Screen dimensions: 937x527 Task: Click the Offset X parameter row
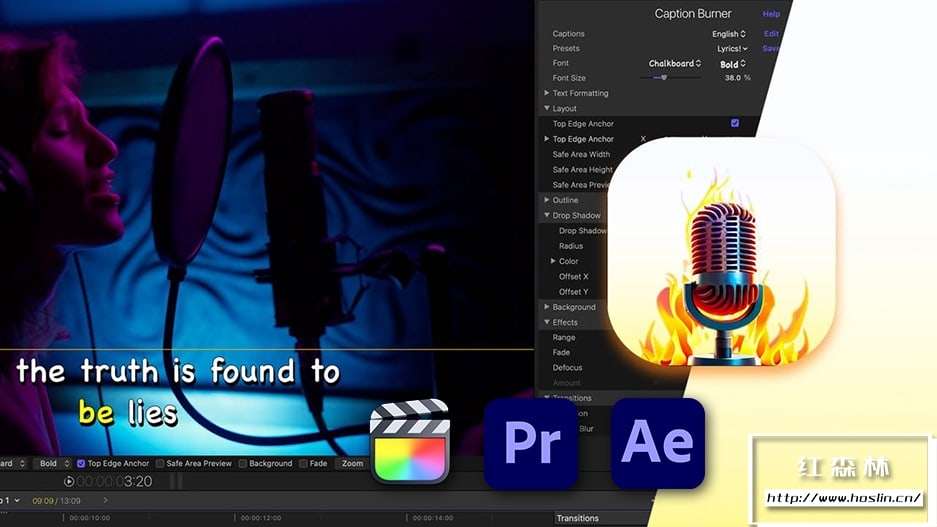pyautogui.click(x=574, y=277)
